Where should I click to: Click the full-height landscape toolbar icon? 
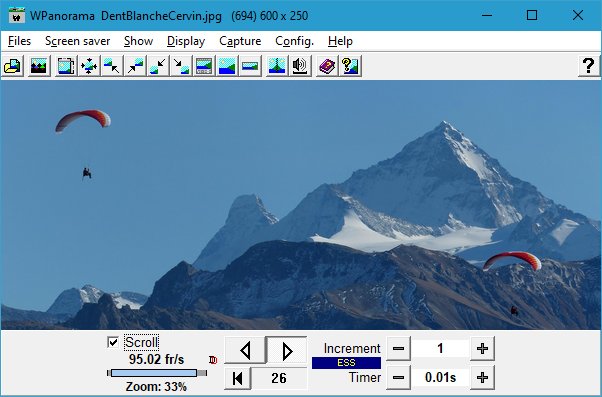pos(227,66)
